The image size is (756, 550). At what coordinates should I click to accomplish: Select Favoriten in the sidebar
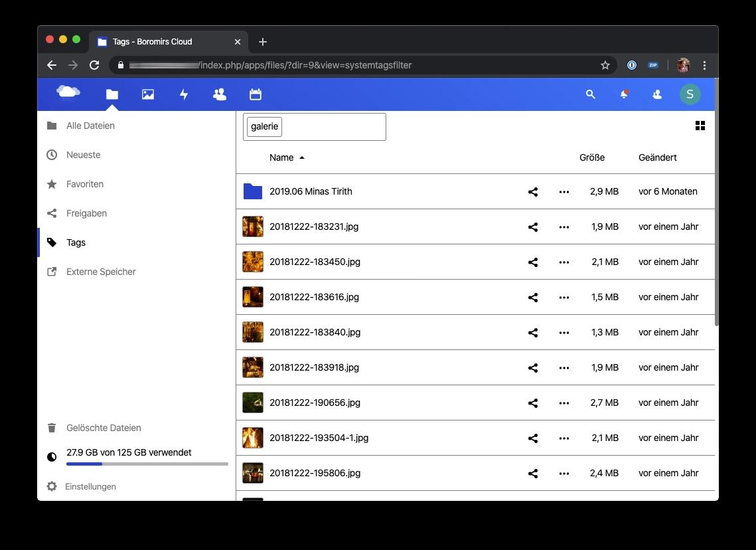tap(85, 184)
